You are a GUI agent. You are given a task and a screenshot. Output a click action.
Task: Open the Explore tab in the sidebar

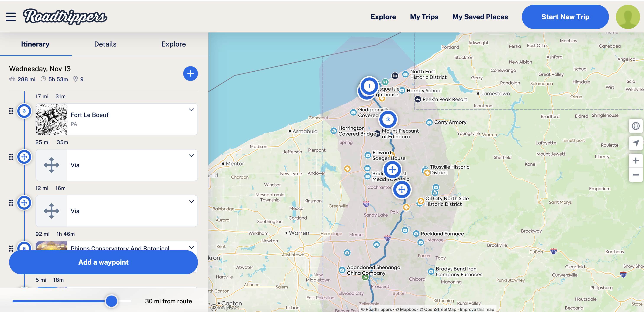point(173,44)
